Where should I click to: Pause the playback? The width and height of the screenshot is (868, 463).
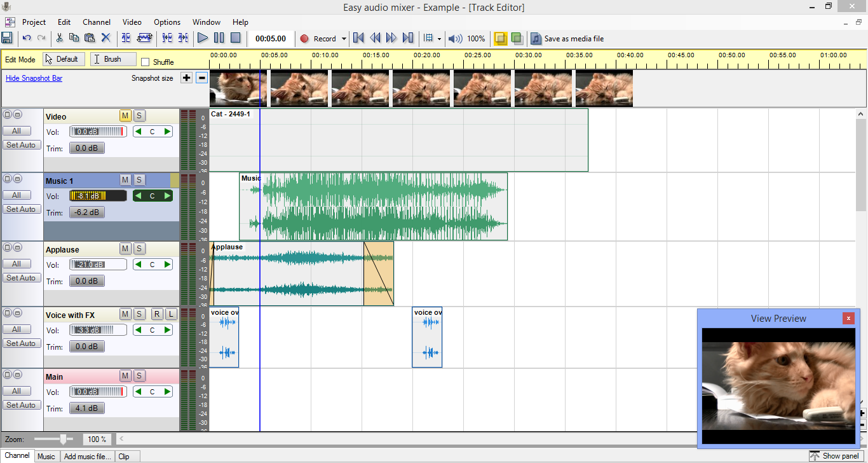click(x=219, y=38)
